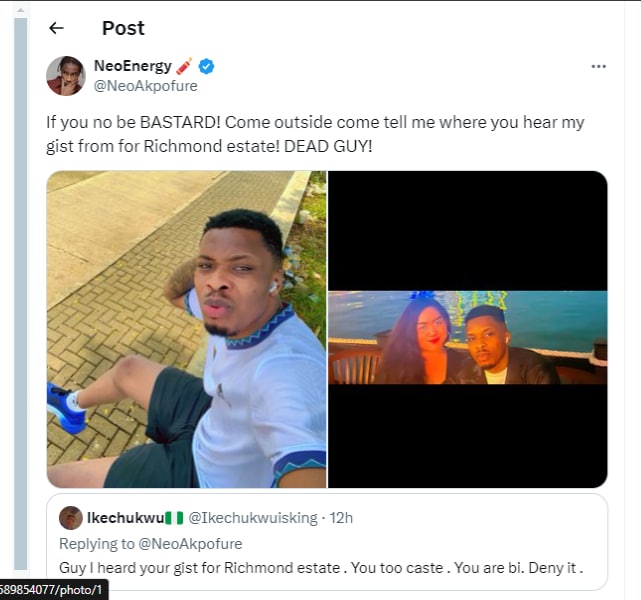Click the 12h timestamp on quoted post
This screenshot has height=600, width=641.
(x=341, y=518)
